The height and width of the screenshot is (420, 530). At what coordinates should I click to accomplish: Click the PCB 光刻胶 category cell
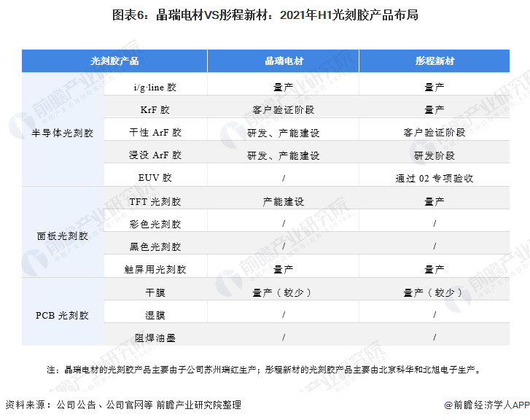(x=63, y=315)
